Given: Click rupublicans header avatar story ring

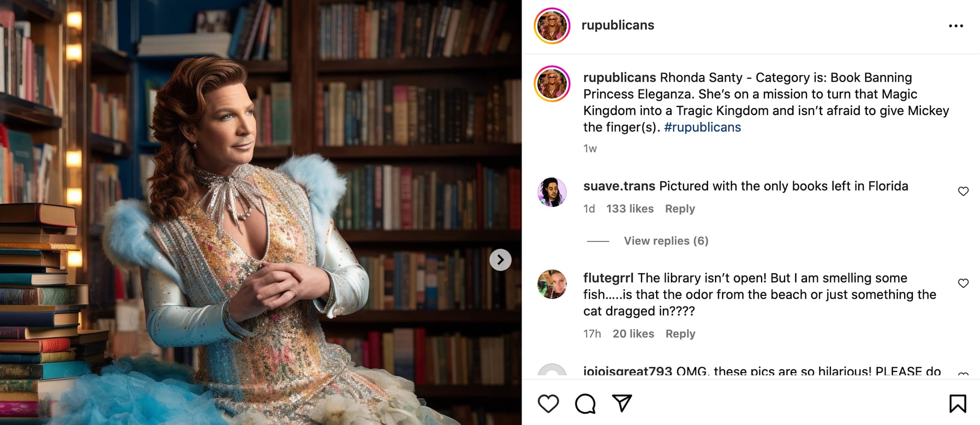Looking at the screenshot, I should 552,25.
